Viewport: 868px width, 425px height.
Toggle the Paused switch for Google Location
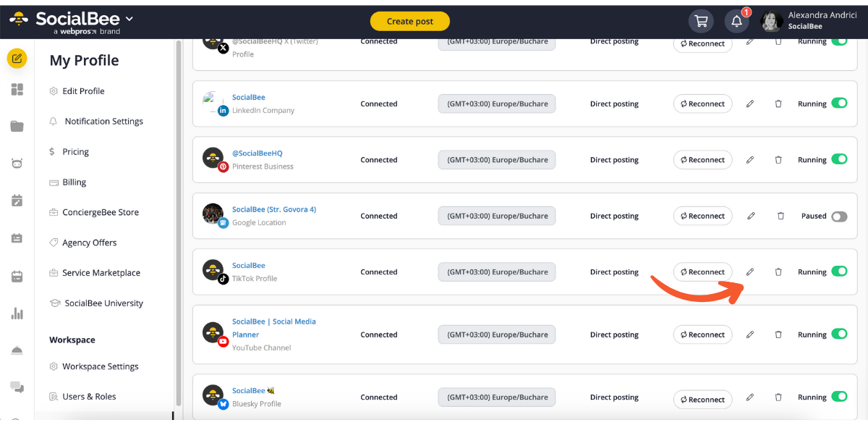coord(839,216)
